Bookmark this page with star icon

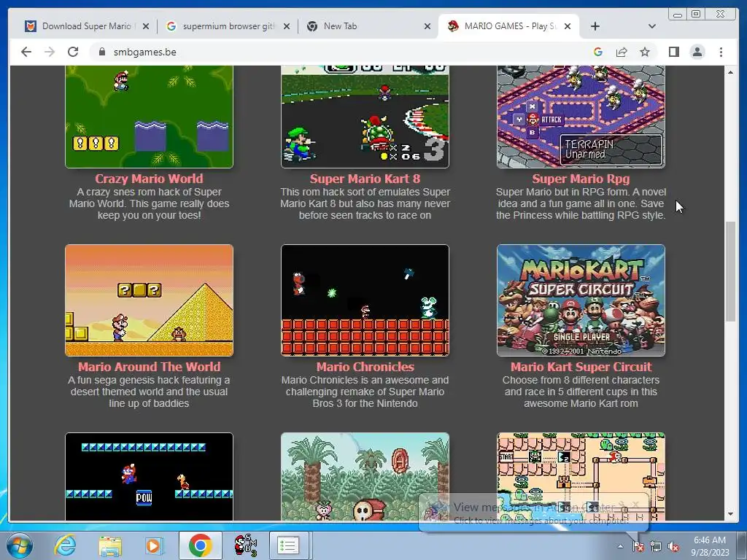click(645, 52)
